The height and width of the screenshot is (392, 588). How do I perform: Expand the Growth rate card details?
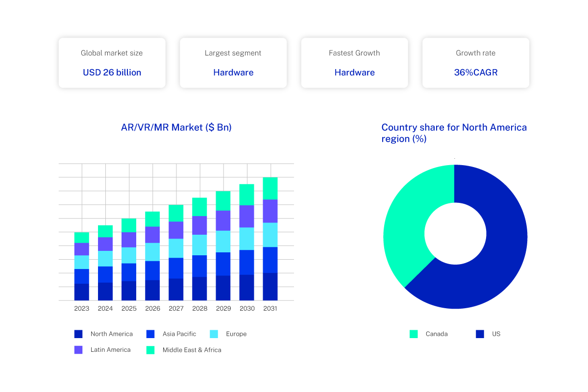click(475, 62)
